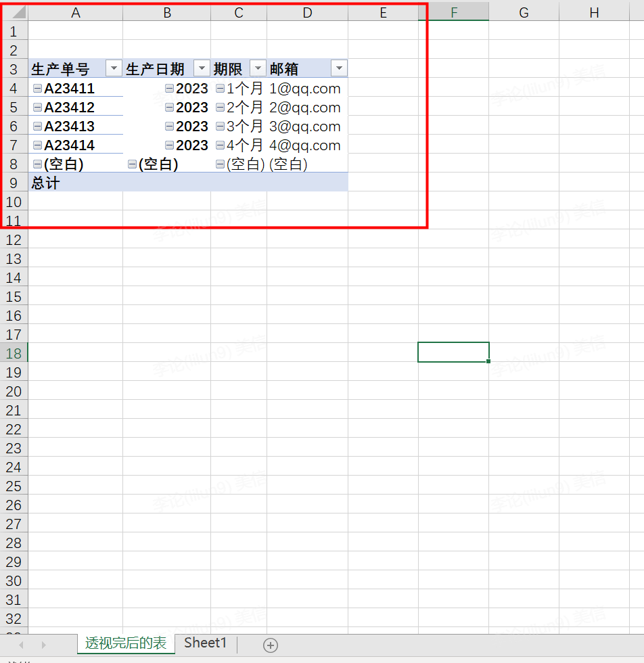Open the 期限 filter dropdown
644x663 pixels.
click(x=258, y=68)
